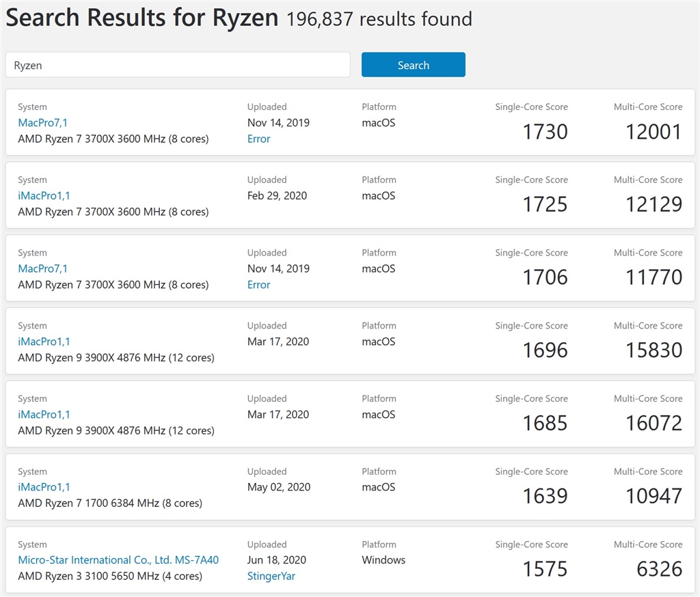Open iMacPro1,1 result with 16072 multi-core score
The height and width of the screenshot is (597, 700).
tap(44, 415)
